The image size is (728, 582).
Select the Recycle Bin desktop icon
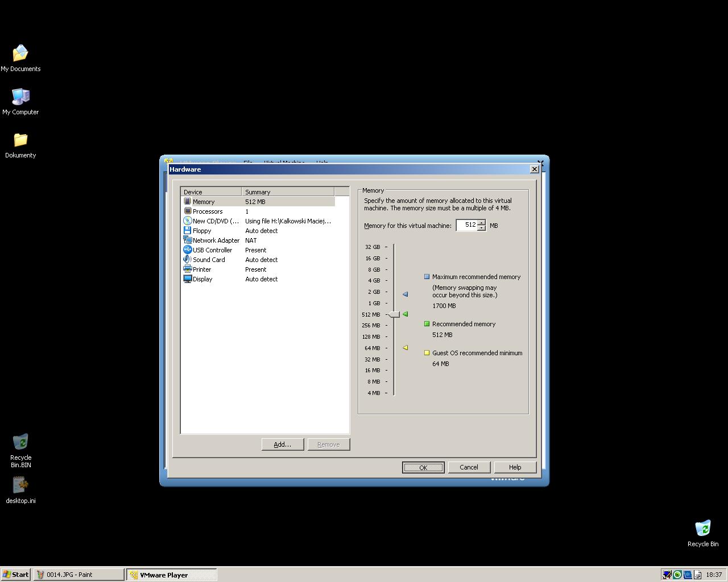(x=703, y=528)
